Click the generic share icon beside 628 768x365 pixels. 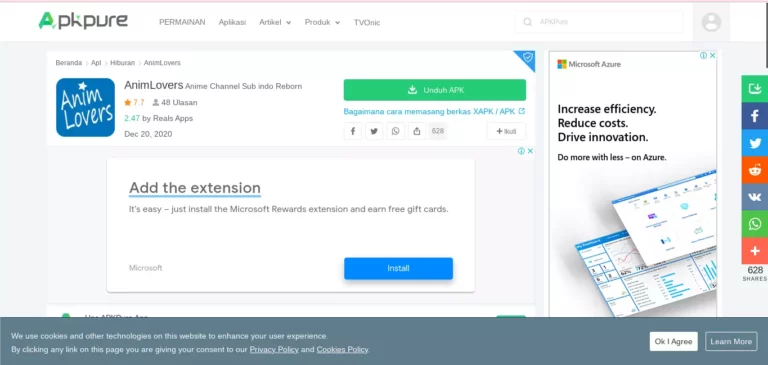[417, 131]
